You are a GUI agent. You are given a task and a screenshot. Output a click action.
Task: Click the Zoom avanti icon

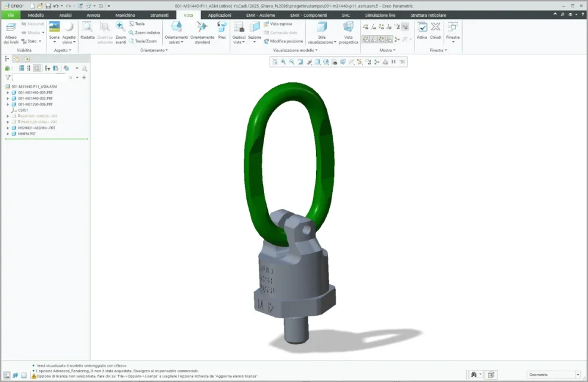point(120,30)
